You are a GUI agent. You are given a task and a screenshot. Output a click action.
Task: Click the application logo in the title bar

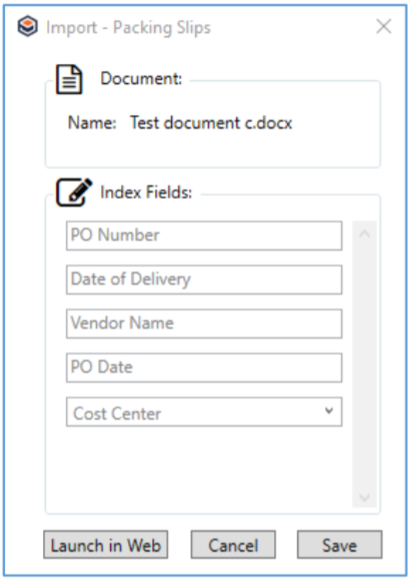point(28,27)
